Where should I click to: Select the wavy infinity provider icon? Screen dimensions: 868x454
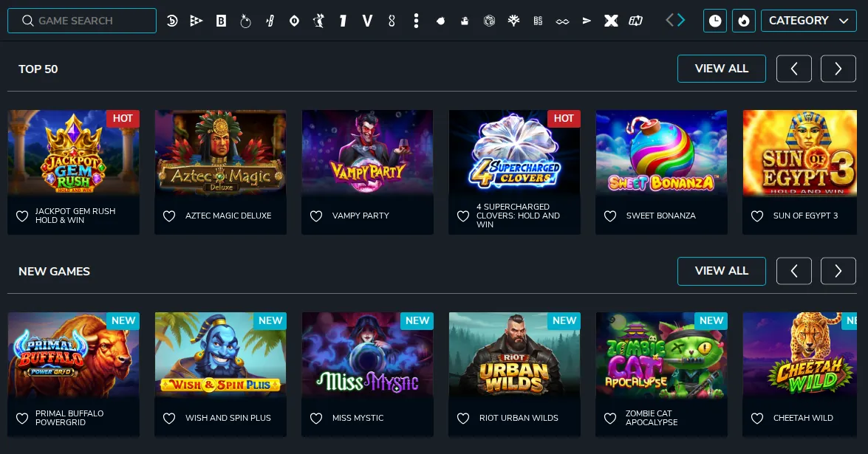[x=562, y=21]
